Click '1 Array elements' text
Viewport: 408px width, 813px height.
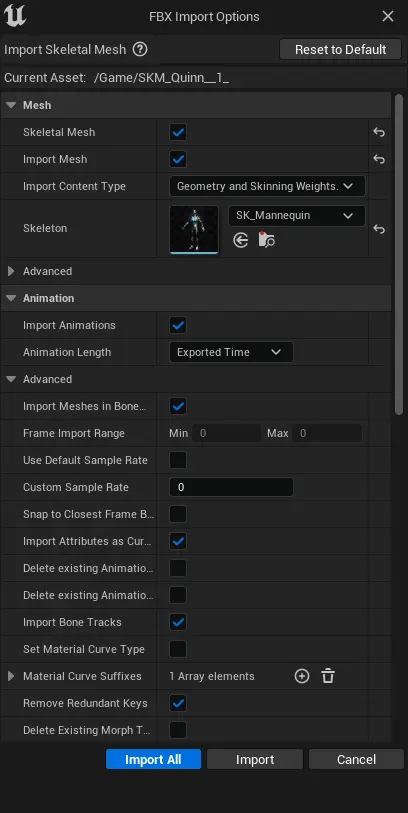point(212,676)
